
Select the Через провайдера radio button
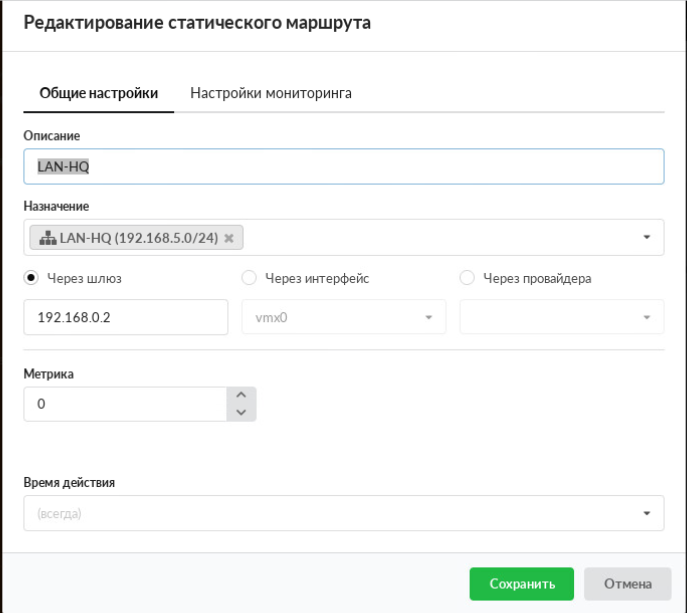[x=467, y=278]
